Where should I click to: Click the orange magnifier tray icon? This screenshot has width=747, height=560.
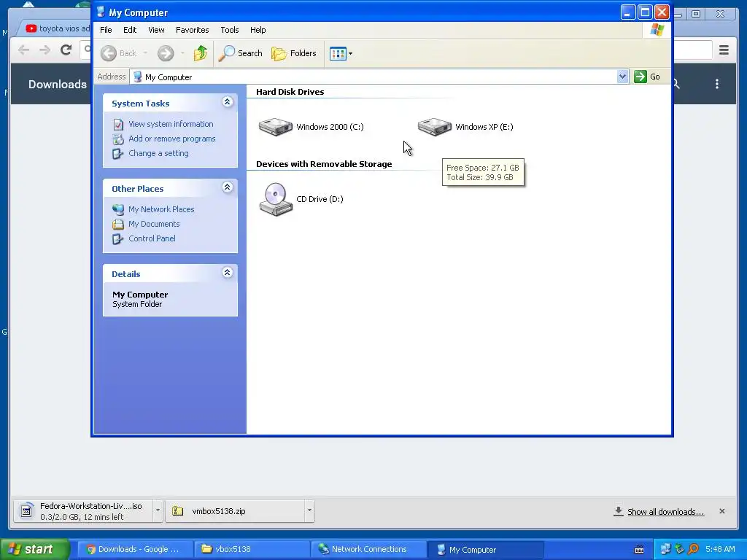(x=693, y=549)
